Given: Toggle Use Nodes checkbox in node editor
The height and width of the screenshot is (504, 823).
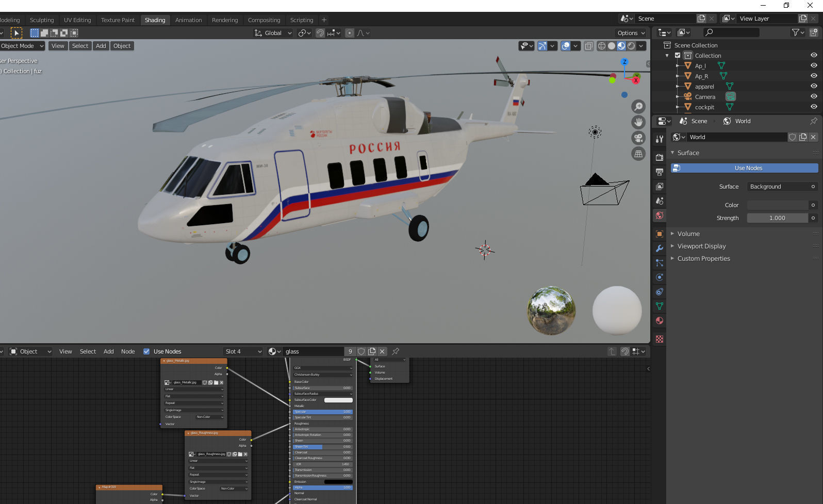Looking at the screenshot, I should [x=146, y=351].
